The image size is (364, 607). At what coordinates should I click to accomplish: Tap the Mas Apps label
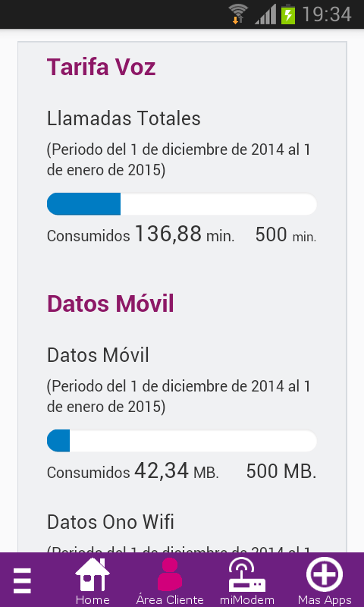(x=325, y=600)
